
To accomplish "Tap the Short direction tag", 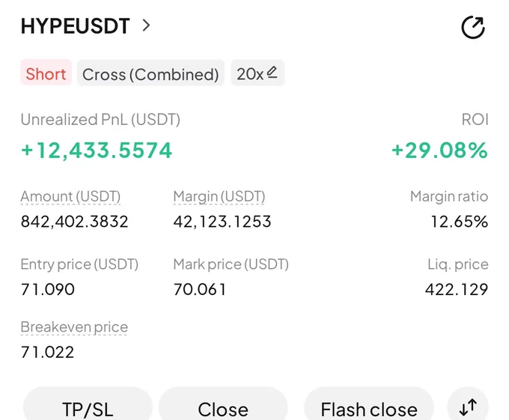I will pyautogui.click(x=46, y=73).
